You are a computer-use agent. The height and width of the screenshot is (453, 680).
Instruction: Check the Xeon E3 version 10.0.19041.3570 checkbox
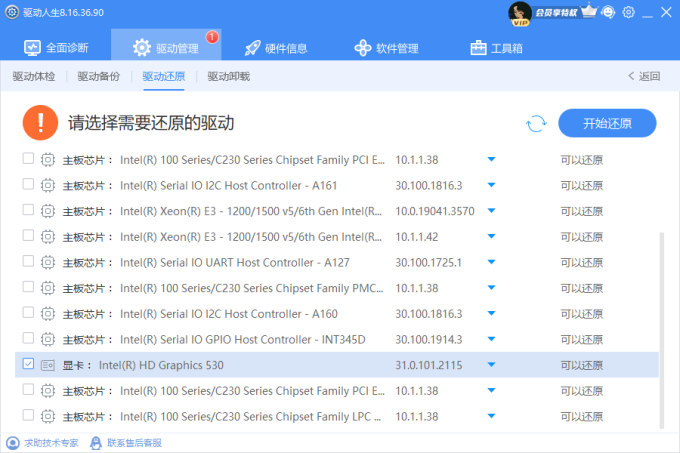click(x=28, y=209)
